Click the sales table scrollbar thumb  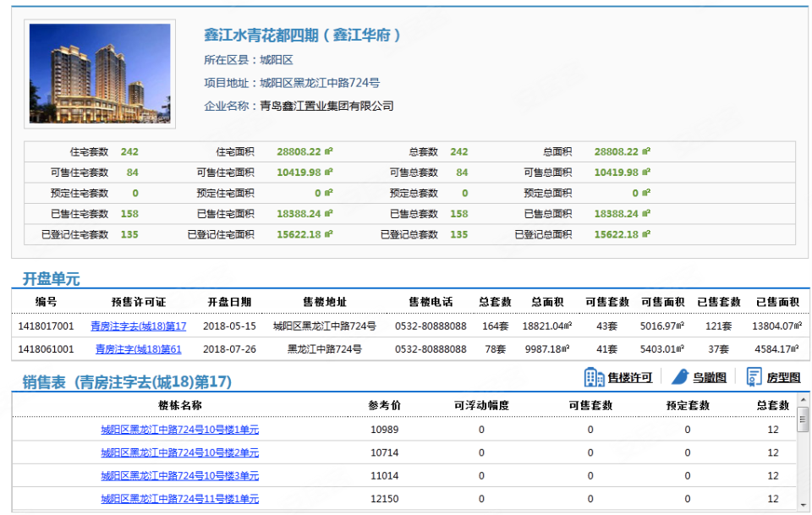pos(803,419)
